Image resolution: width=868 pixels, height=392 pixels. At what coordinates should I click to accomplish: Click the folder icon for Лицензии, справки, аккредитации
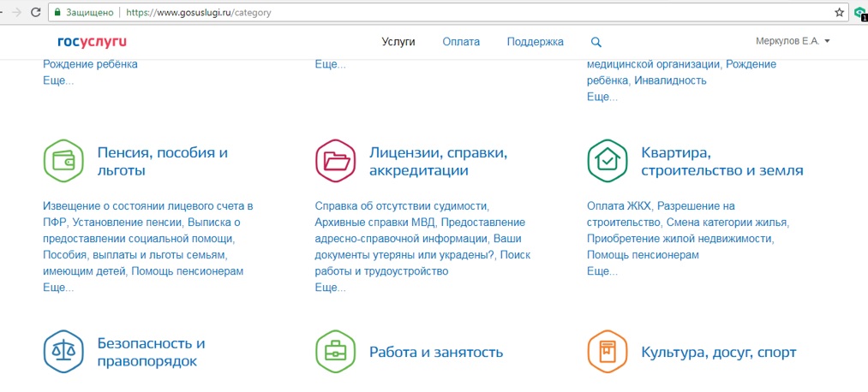coord(335,161)
